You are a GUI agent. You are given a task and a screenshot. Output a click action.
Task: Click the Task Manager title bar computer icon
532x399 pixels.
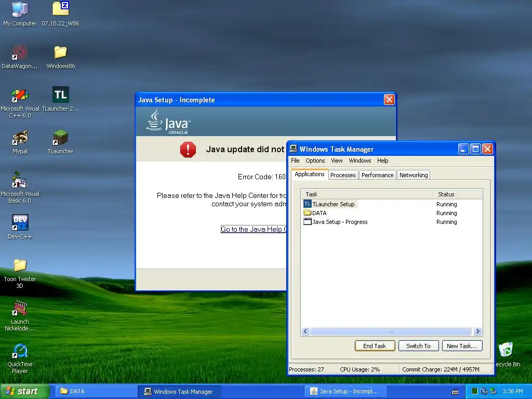pos(294,149)
